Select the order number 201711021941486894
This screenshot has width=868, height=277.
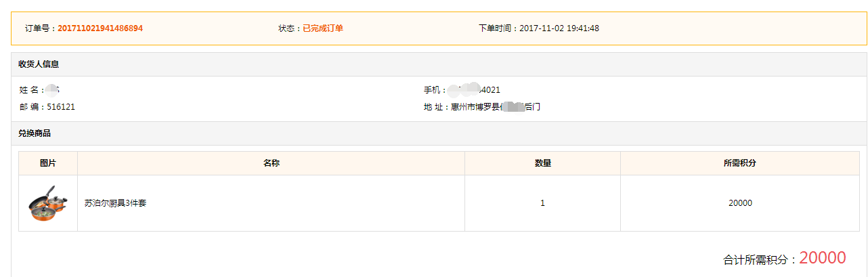tap(100, 28)
